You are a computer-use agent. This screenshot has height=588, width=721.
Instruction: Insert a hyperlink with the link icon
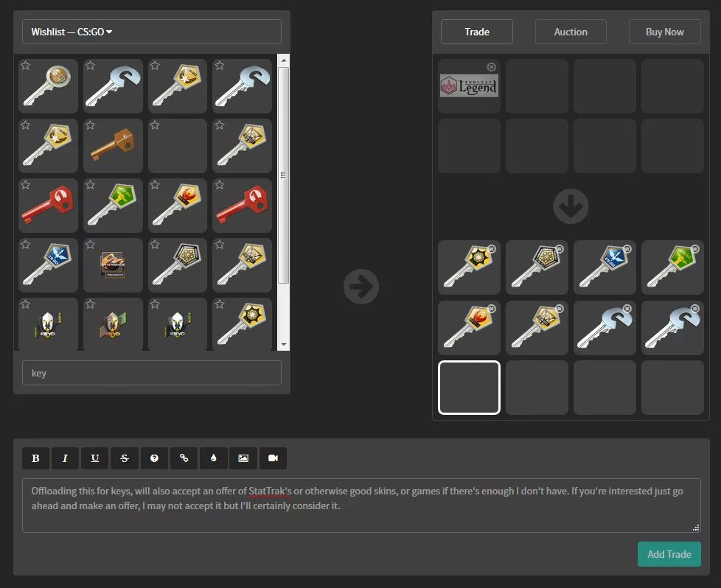pos(184,458)
